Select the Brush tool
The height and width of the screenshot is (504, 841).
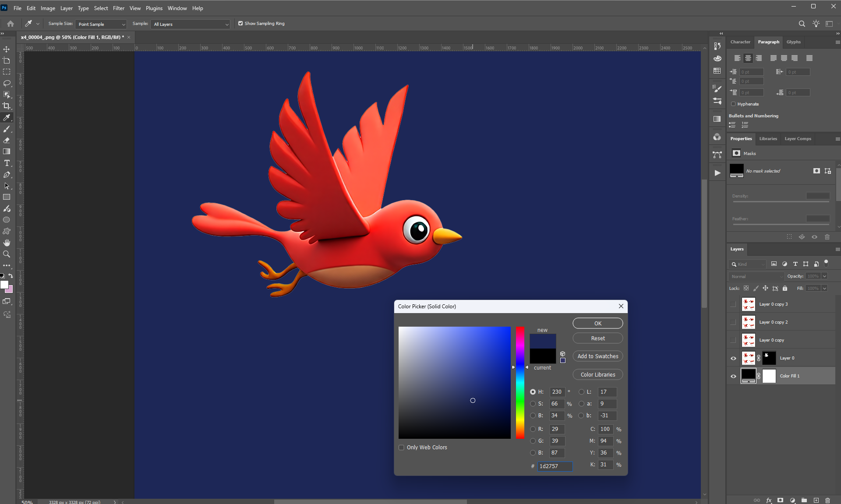(7, 129)
